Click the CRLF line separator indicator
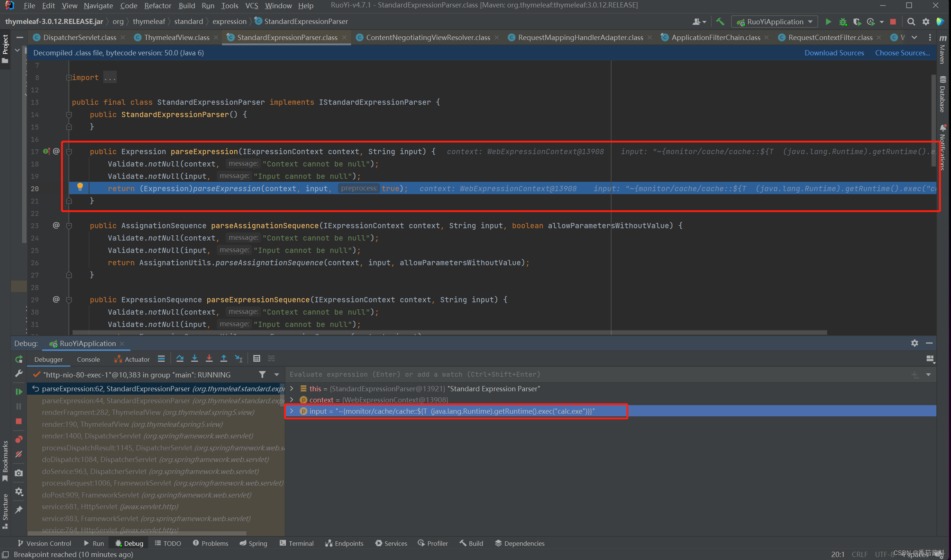The image size is (951, 560). [x=859, y=554]
